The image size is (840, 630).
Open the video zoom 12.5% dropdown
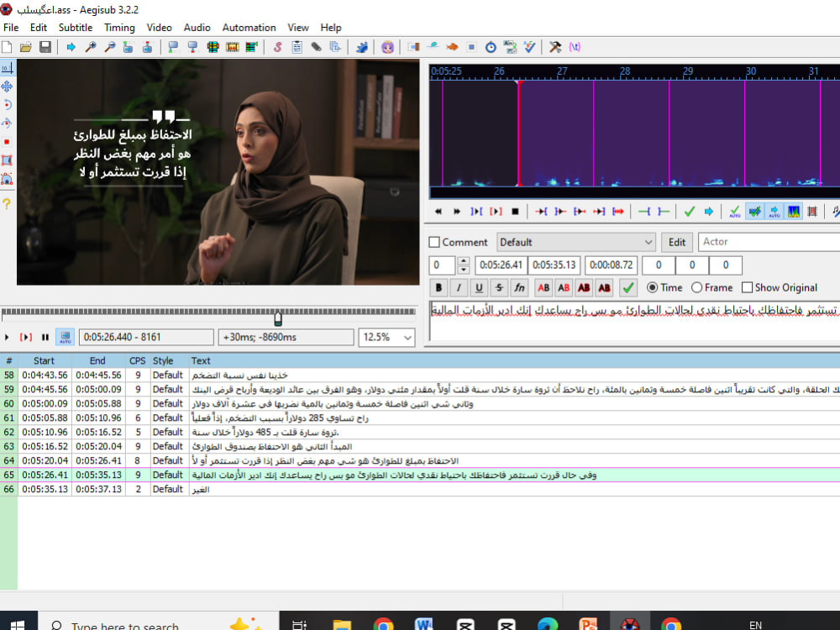(x=386, y=338)
